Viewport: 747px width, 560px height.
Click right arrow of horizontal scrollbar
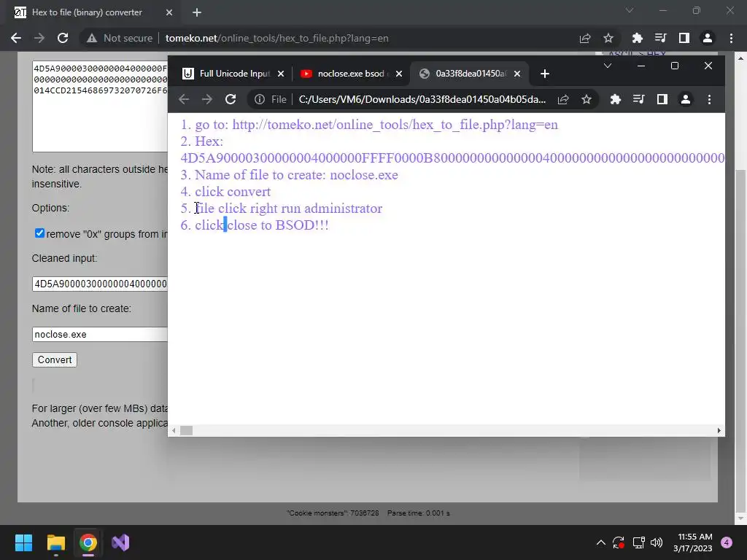(x=719, y=430)
